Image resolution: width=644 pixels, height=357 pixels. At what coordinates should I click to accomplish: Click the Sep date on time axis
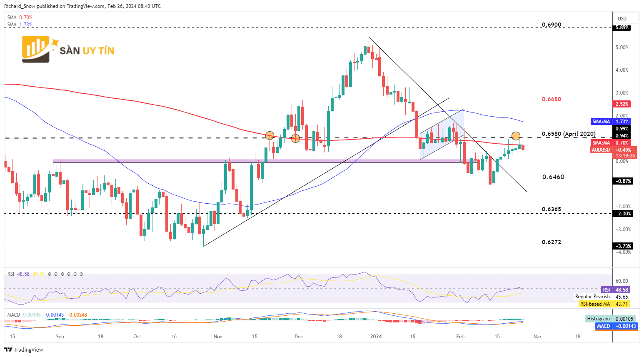point(60,337)
